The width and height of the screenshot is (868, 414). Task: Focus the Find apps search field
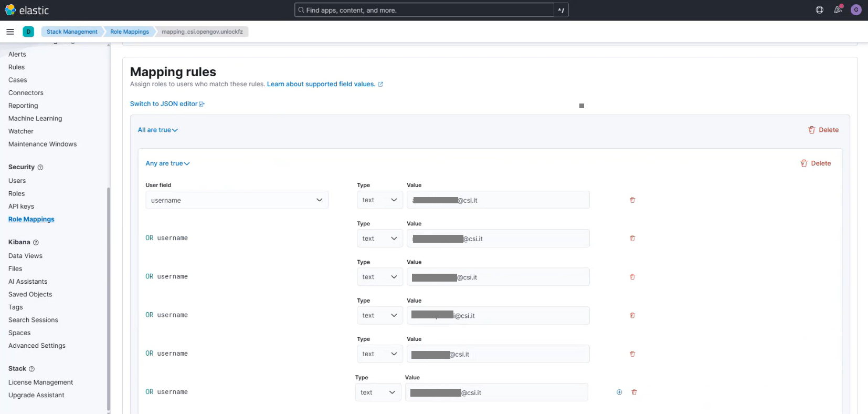424,10
